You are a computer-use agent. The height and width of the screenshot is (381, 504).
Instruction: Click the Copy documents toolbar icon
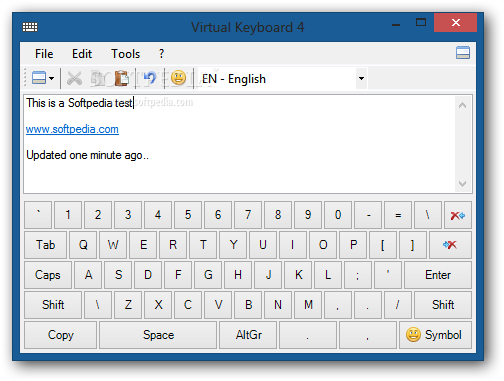(98, 78)
